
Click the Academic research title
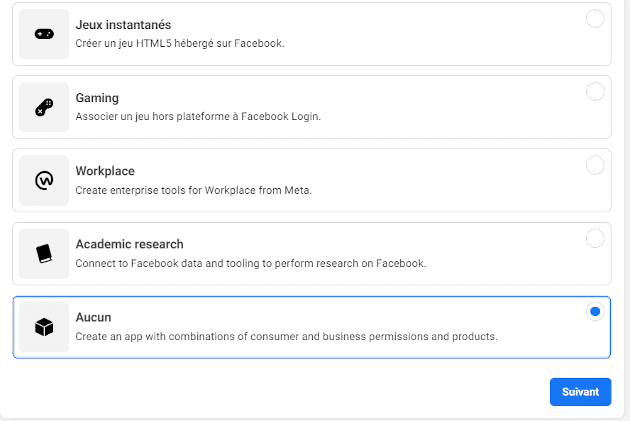pyautogui.click(x=129, y=244)
